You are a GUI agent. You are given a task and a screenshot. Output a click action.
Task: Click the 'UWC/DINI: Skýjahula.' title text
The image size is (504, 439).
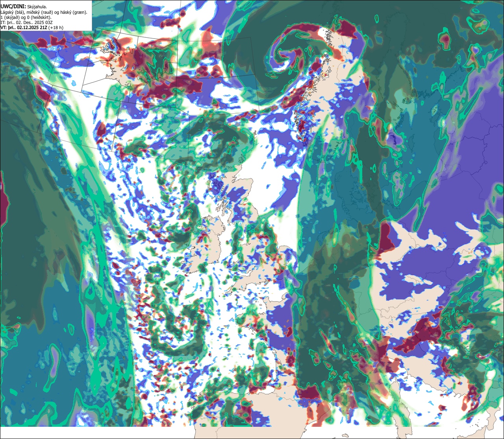[24, 6]
